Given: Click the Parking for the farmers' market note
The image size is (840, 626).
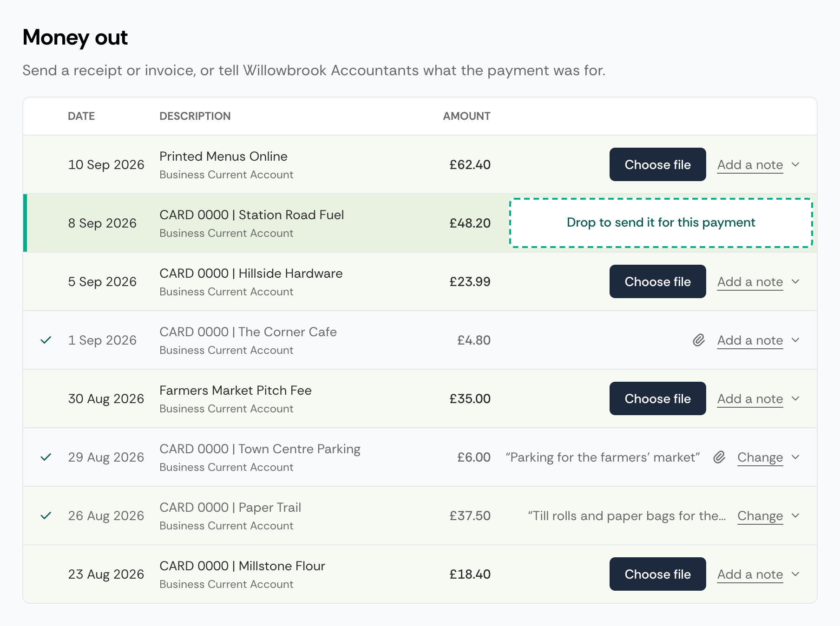Looking at the screenshot, I should 603,457.
